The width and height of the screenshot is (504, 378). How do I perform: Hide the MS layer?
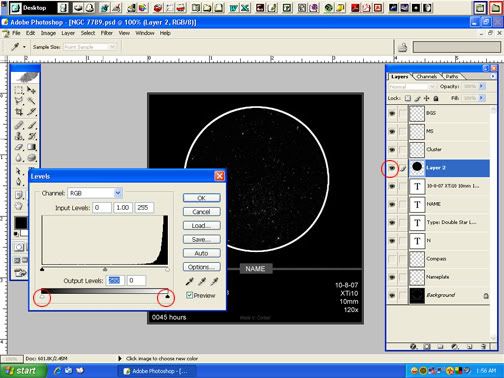coord(392,131)
